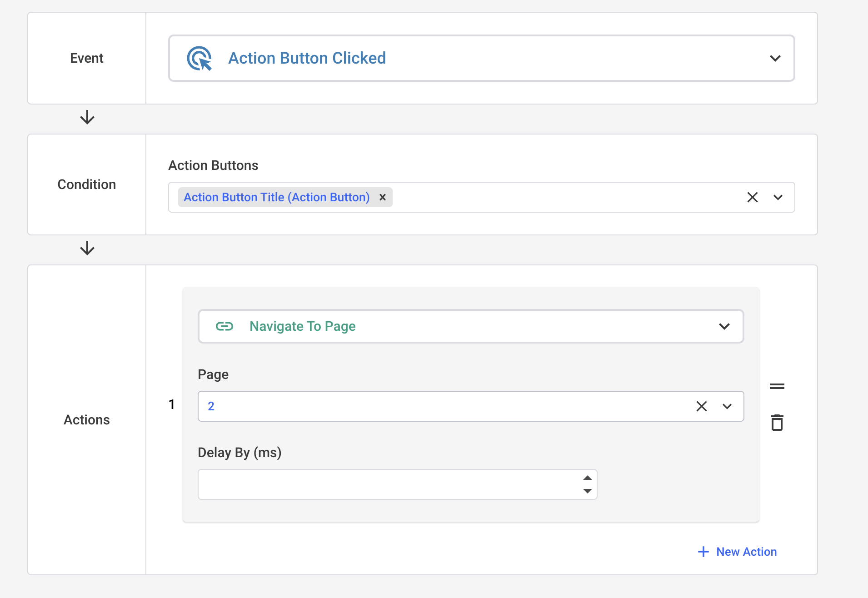Open the Page dropdown chevron
The image size is (868, 598).
point(727,406)
